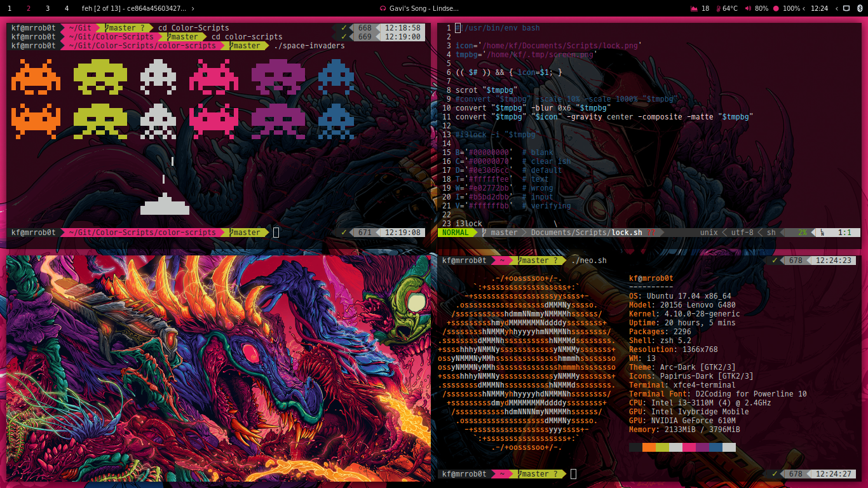Click the red error marks after lock.sh

coord(651,233)
